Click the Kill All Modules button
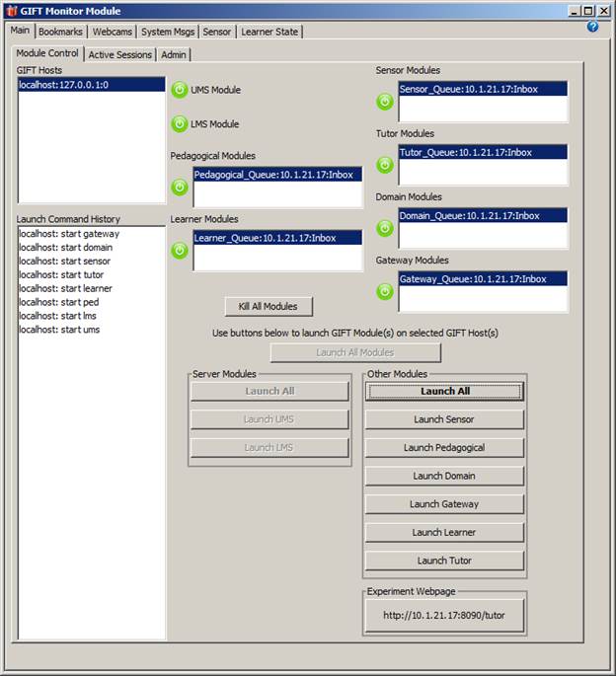The width and height of the screenshot is (616, 676). pyautogui.click(x=269, y=307)
